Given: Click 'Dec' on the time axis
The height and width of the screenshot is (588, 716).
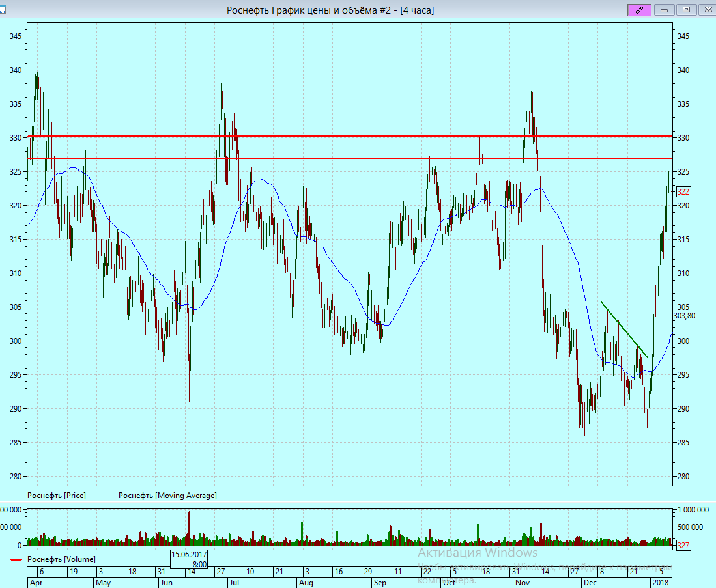Looking at the screenshot, I should pos(590,583).
